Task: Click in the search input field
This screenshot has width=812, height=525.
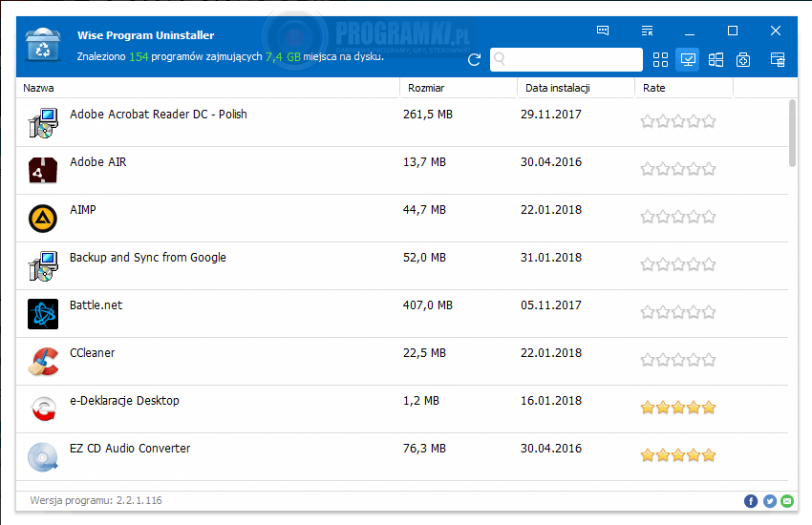Action: click(x=566, y=59)
